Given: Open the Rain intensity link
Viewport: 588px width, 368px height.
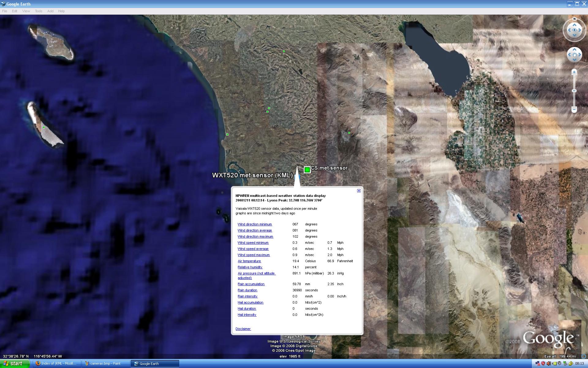Looking at the screenshot, I should point(247,296).
